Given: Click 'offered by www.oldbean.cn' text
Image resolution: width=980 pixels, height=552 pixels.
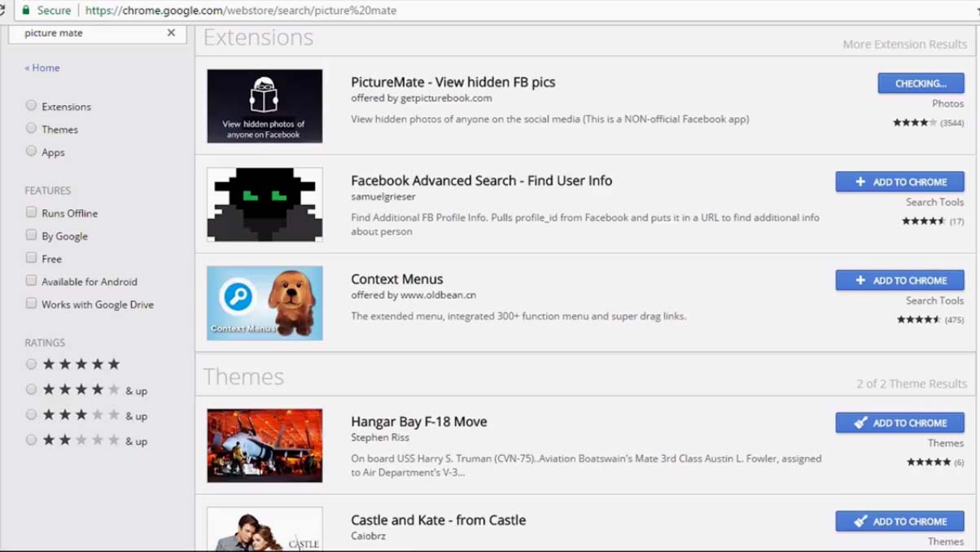Looking at the screenshot, I should (x=413, y=295).
